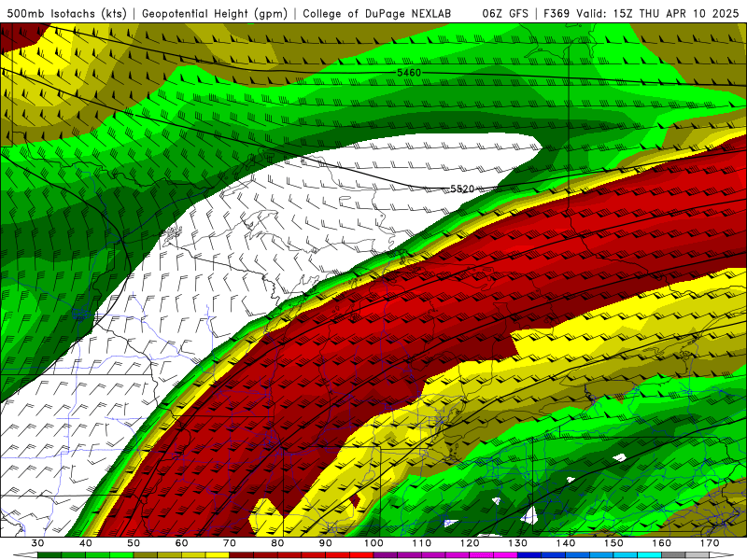Click the 40 value on the color scale
Image resolution: width=747 pixels, height=560 pixels.
coord(86,543)
